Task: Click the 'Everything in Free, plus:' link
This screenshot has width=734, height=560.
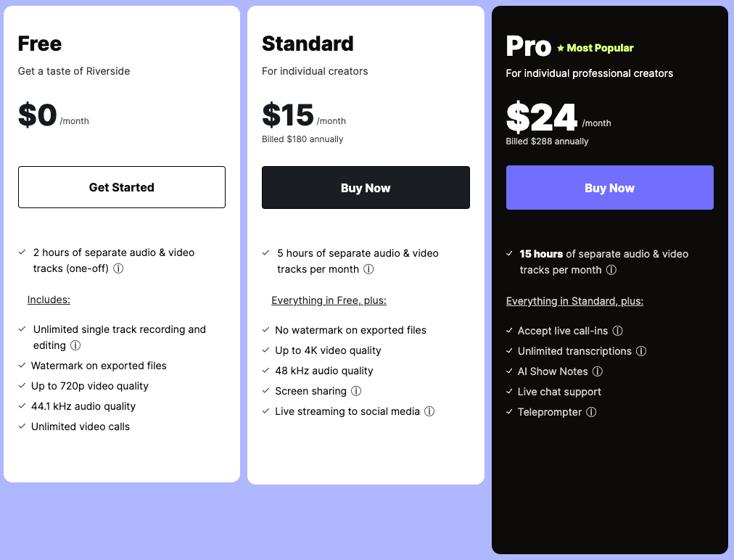Action: pyautogui.click(x=329, y=300)
